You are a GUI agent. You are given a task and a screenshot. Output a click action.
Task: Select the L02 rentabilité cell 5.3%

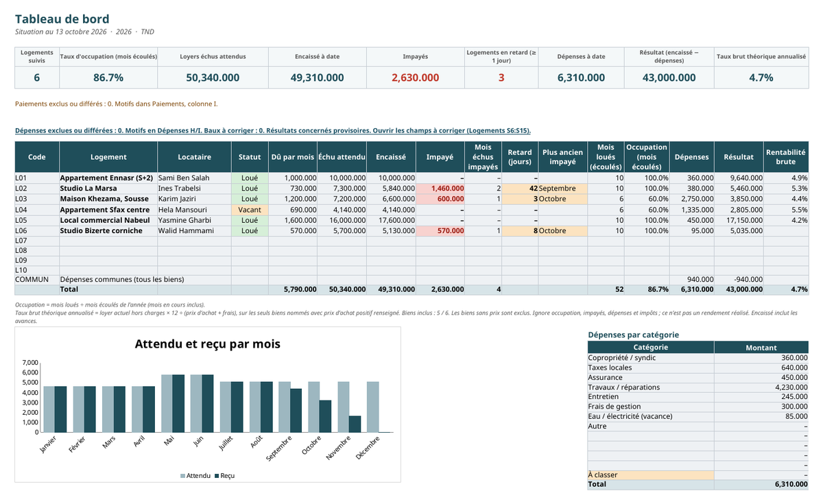tap(786, 188)
